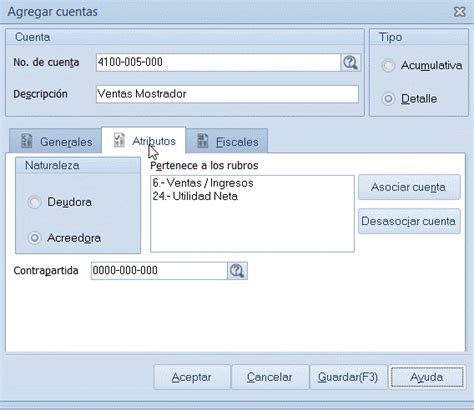Close the Agregar cuentas dialog

point(460,12)
